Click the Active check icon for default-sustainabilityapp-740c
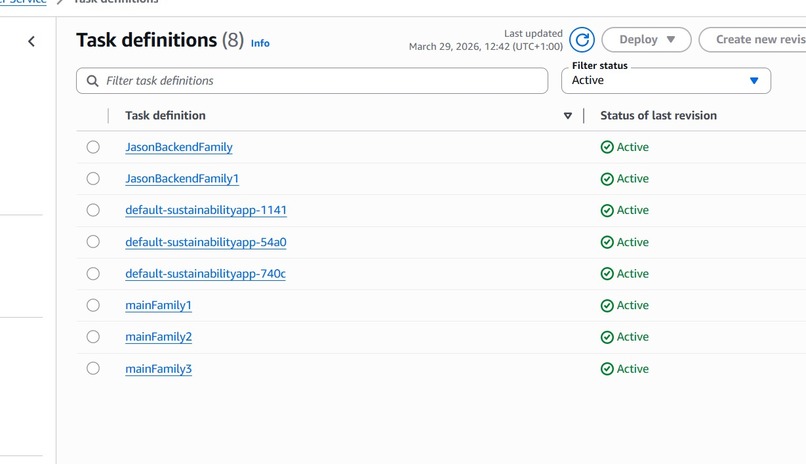This screenshot has height=464, width=806. pyautogui.click(x=607, y=274)
